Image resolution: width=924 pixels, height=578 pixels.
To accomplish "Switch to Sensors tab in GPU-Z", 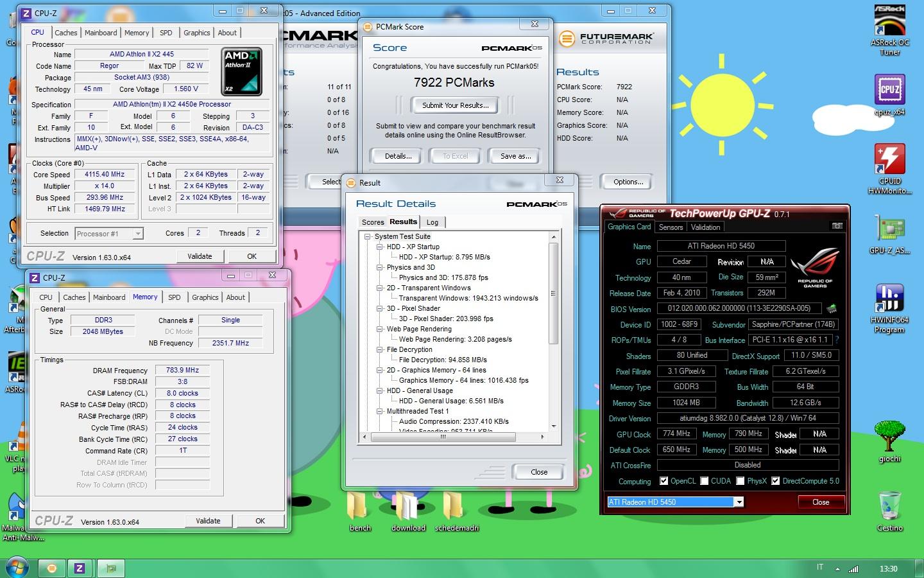I will pos(671,227).
